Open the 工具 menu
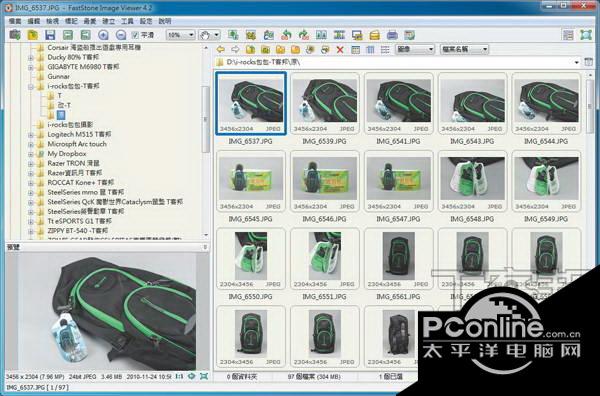600x396 pixels. pyautogui.click(x=127, y=21)
